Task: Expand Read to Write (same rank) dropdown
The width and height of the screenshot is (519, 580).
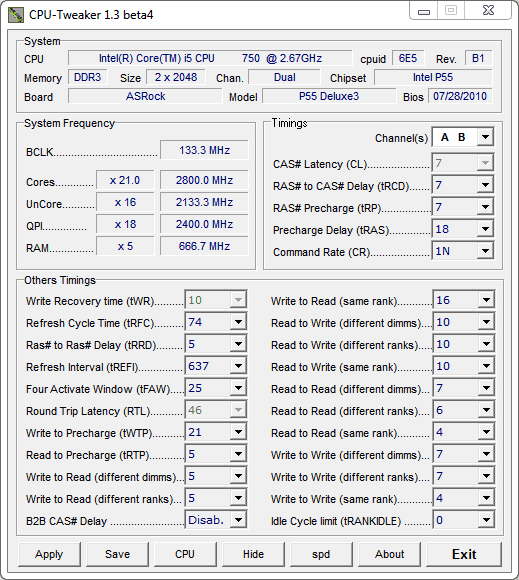Action: click(x=464, y=366)
